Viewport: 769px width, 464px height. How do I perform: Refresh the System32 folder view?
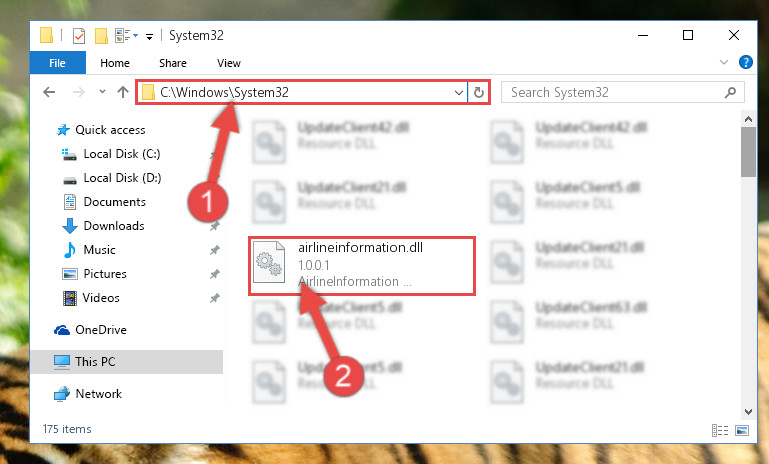pos(479,92)
